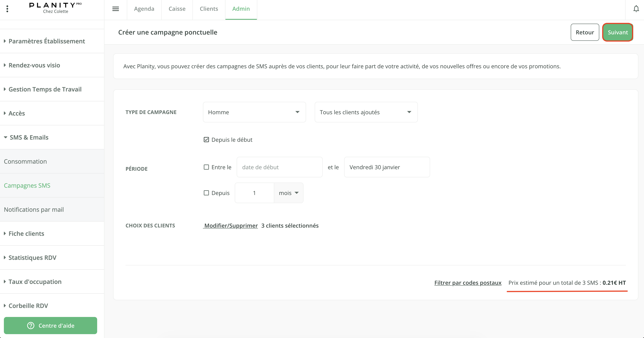Toggle the hamburger sidebar menu icon

click(x=115, y=9)
